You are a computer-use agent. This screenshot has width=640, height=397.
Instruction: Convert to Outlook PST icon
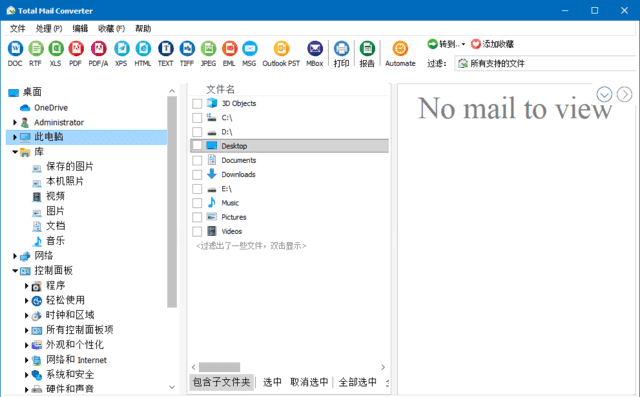[281, 49]
